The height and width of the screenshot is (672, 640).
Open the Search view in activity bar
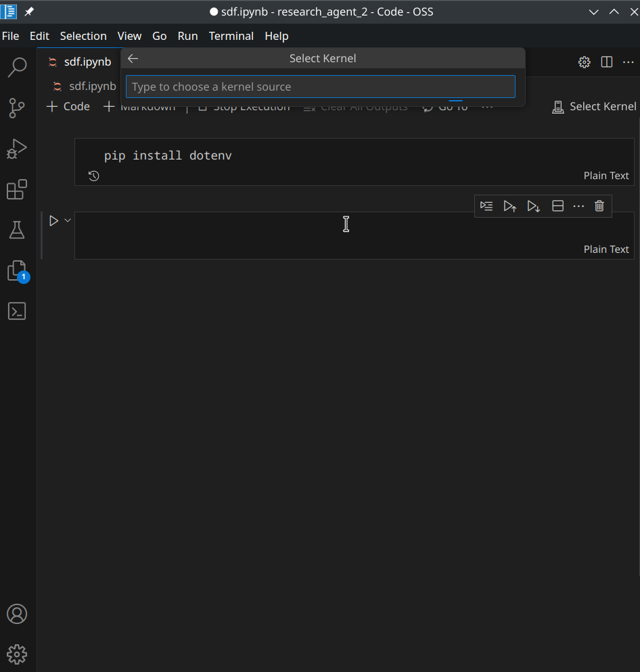click(x=17, y=68)
